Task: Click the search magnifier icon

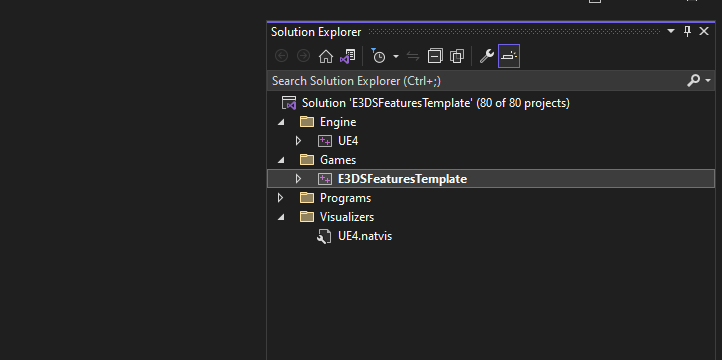Action: [x=693, y=81]
